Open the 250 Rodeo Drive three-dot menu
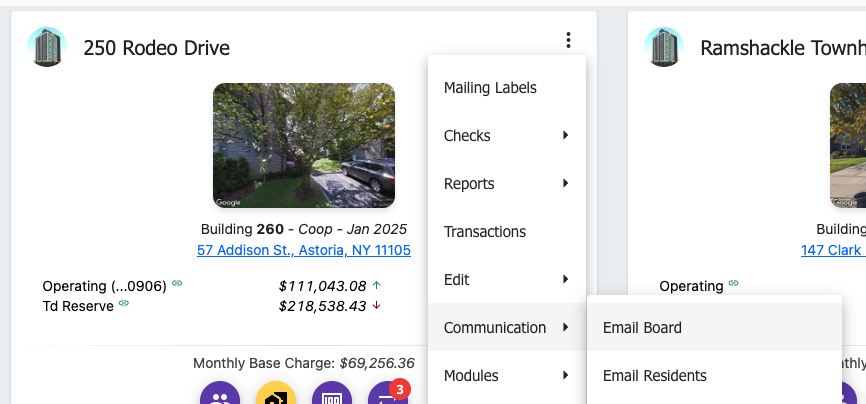The height and width of the screenshot is (404, 866). [568, 40]
